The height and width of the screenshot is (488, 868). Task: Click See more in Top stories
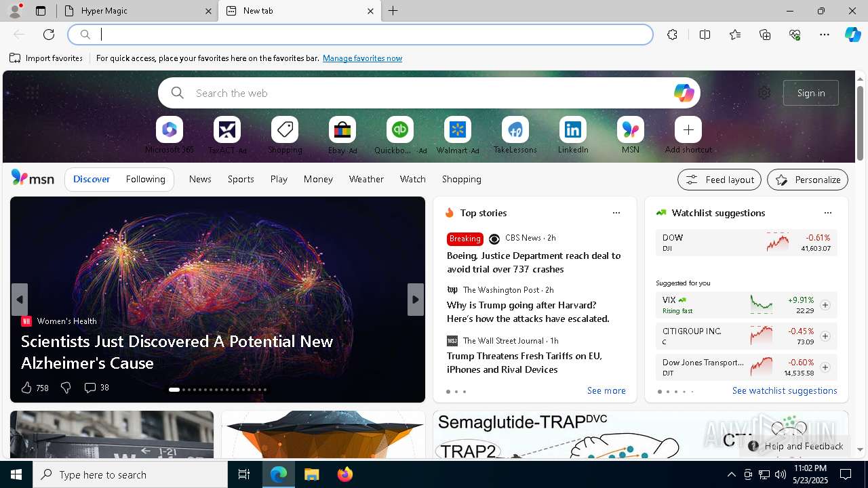coord(606,390)
